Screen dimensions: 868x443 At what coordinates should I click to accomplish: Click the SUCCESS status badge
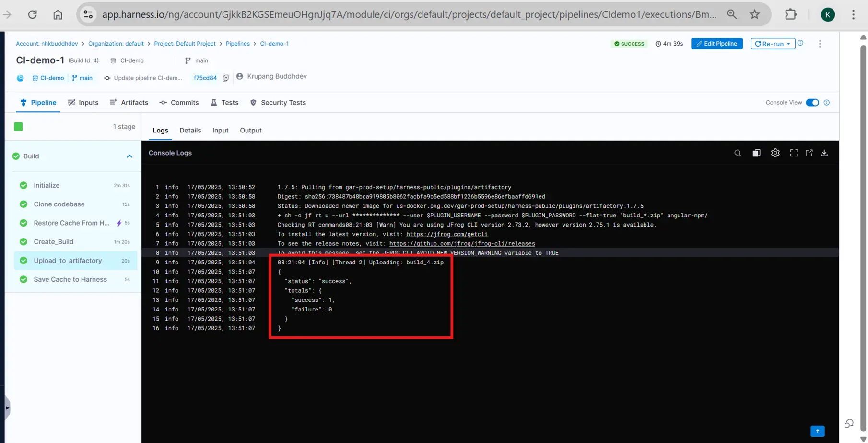[630, 44]
